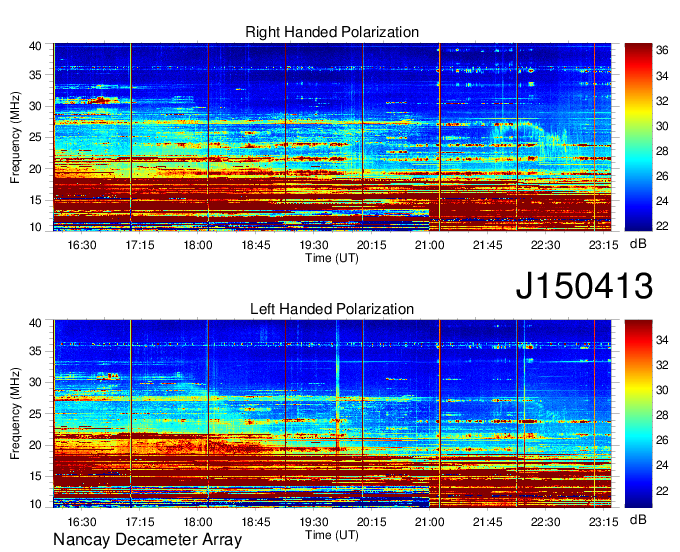Click the 16:30 time tick under the right-handed plot
This screenshot has height=552, width=680.
pos(82,245)
